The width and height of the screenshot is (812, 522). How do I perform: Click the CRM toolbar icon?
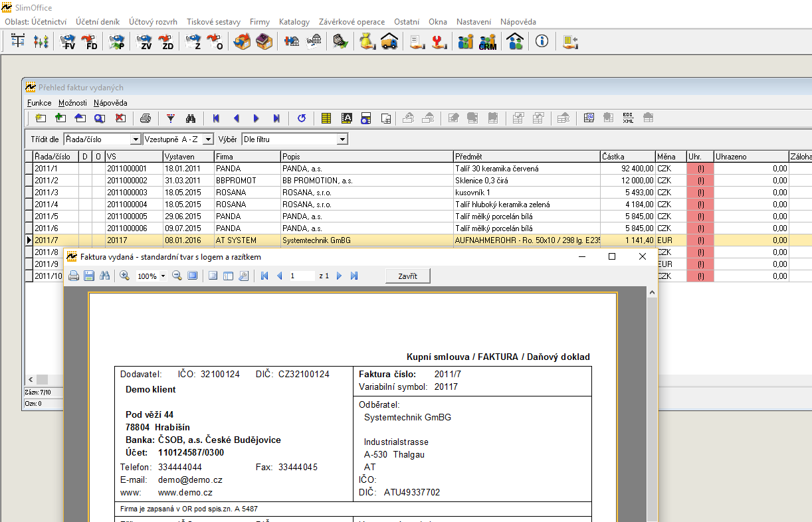[487, 42]
